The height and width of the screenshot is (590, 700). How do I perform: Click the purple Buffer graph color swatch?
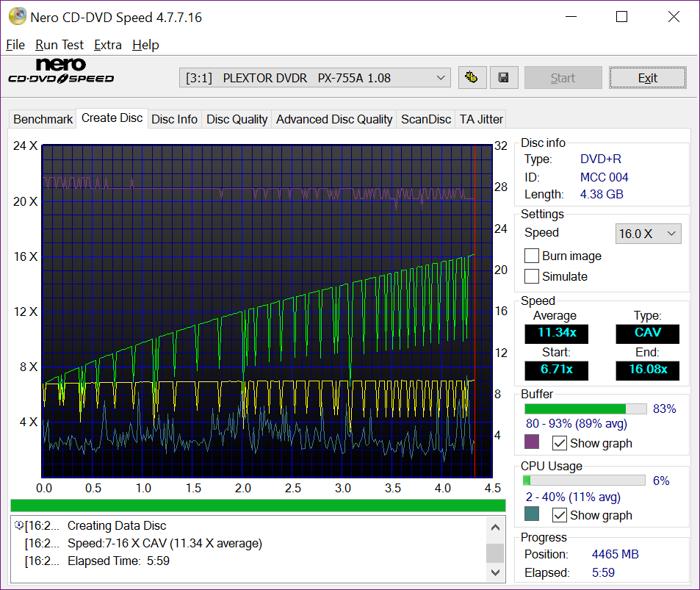pyautogui.click(x=532, y=442)
